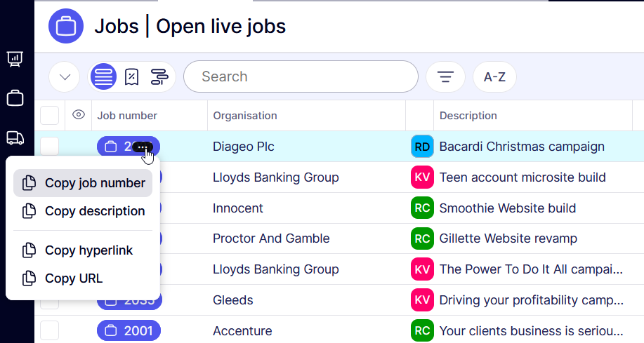
Task: Open the delivery truck sidebar icon
Action: (15, 137)
